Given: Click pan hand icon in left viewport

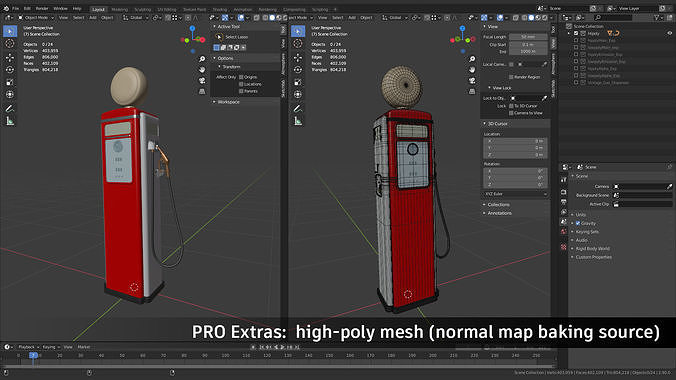Looking at the screenshot, I should pyautogui.click(x=202, y=69).
